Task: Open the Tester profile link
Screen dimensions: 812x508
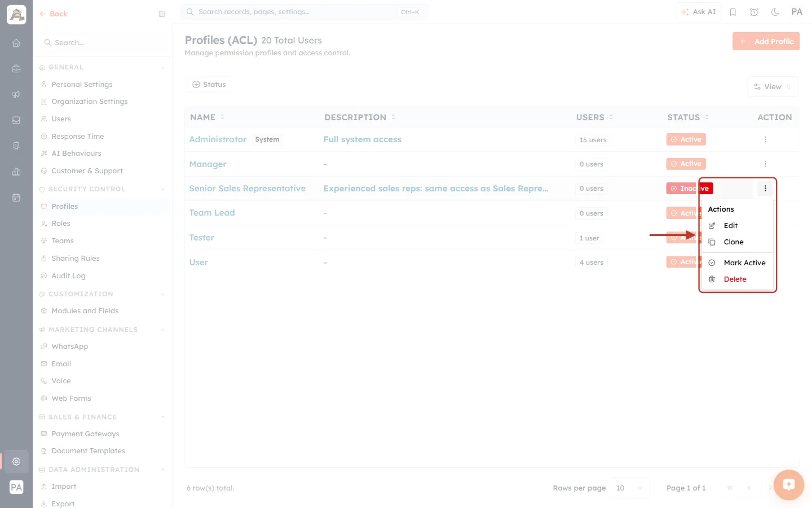Action: point(202,238)
